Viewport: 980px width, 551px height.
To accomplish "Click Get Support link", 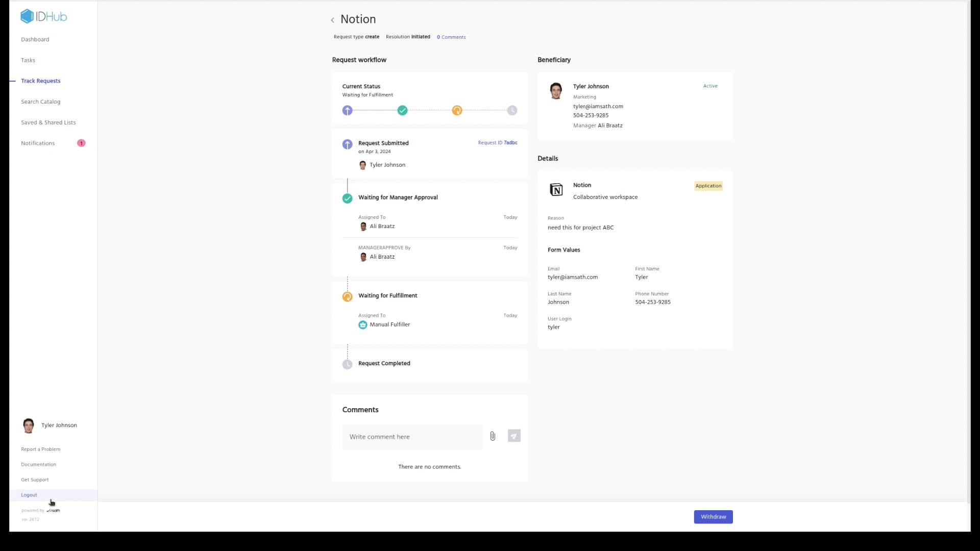I will 35,480.
